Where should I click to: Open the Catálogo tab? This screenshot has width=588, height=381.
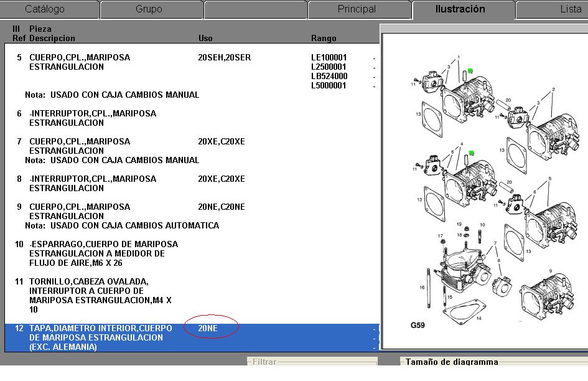pyautogui.click(x=44, y=9)
